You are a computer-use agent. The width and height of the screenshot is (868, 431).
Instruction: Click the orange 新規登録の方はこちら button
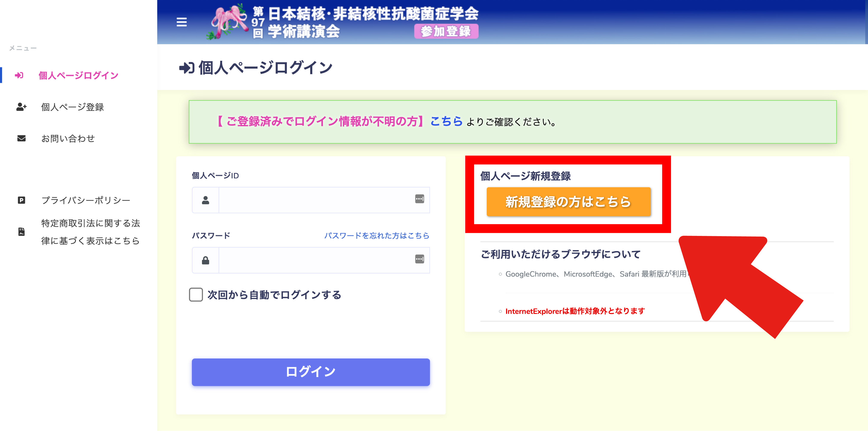point(568,202)
